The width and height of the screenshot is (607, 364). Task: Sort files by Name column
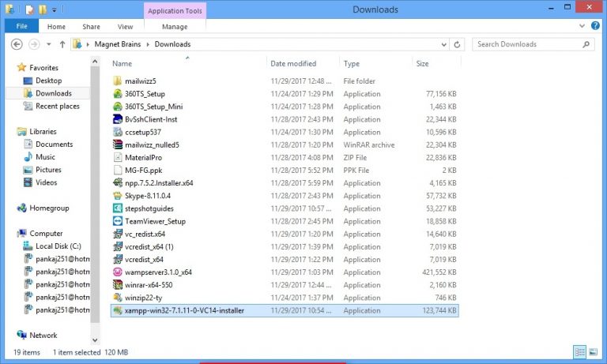(x=122, y=63)
